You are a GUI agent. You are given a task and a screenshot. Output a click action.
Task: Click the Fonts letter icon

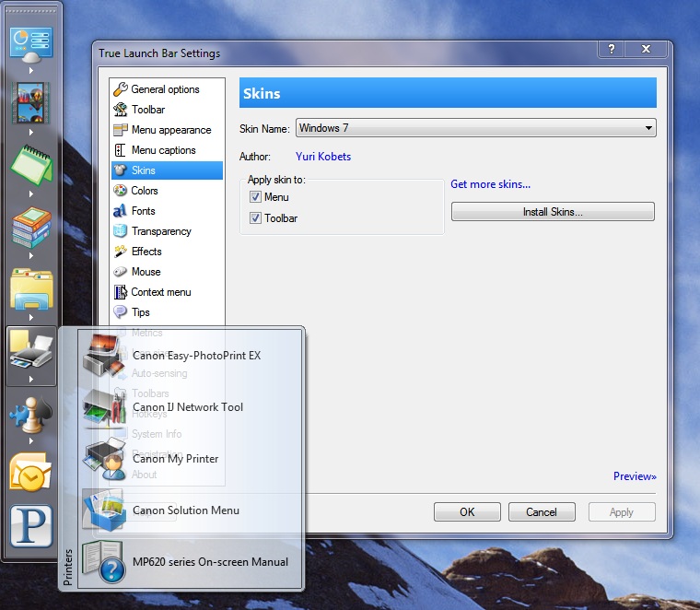pos(120,211)
